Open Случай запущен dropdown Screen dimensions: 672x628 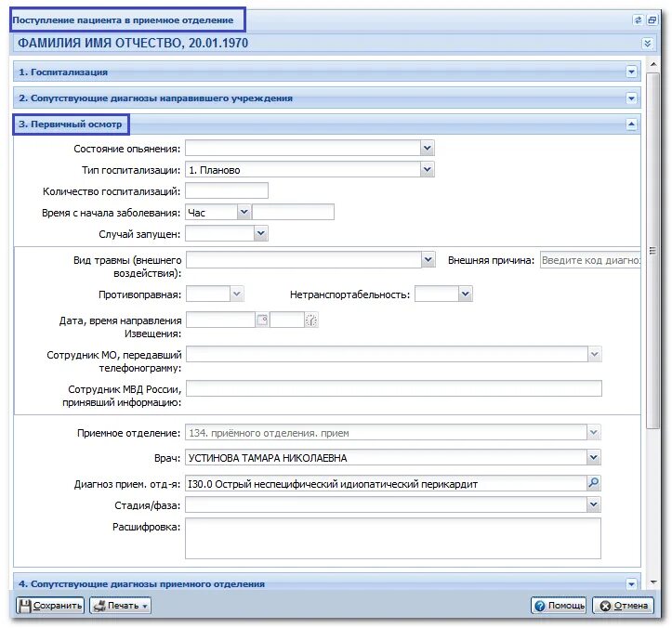pos(260,233)
